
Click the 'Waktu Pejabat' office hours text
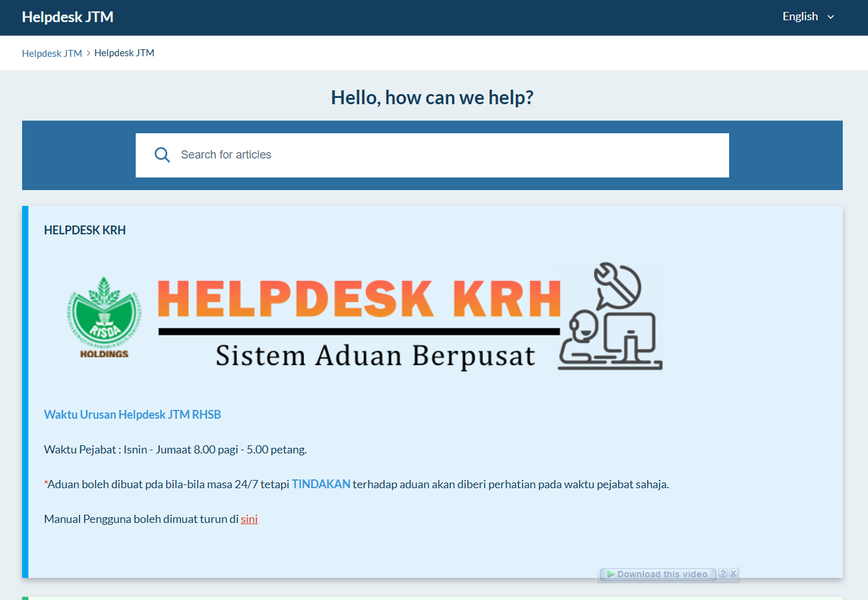pos(175,450)
